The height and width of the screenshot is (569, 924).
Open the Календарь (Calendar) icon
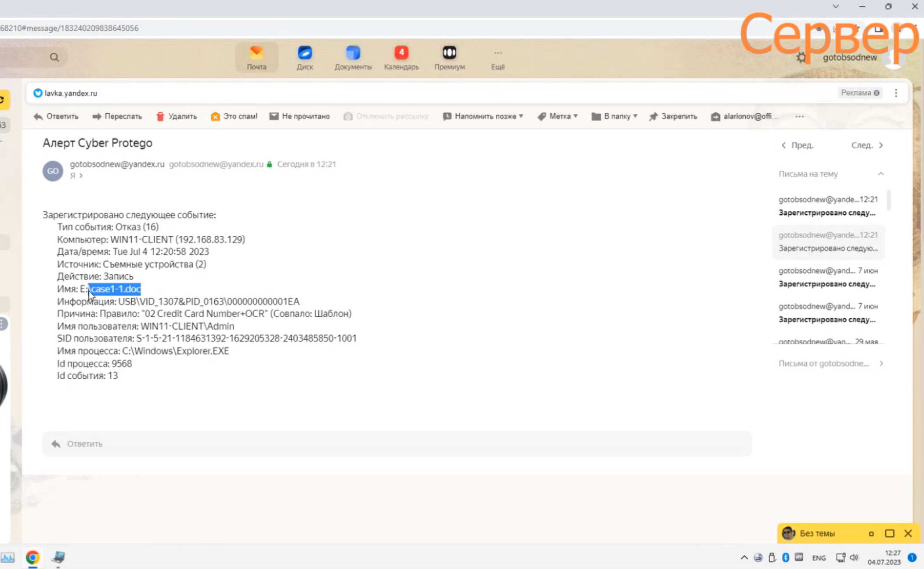[401, 58]
